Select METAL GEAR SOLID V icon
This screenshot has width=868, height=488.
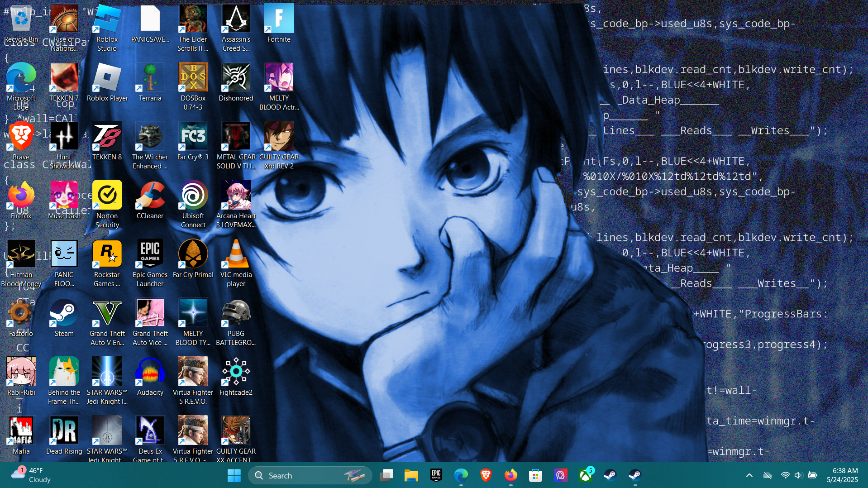click(x=236, y=146)
